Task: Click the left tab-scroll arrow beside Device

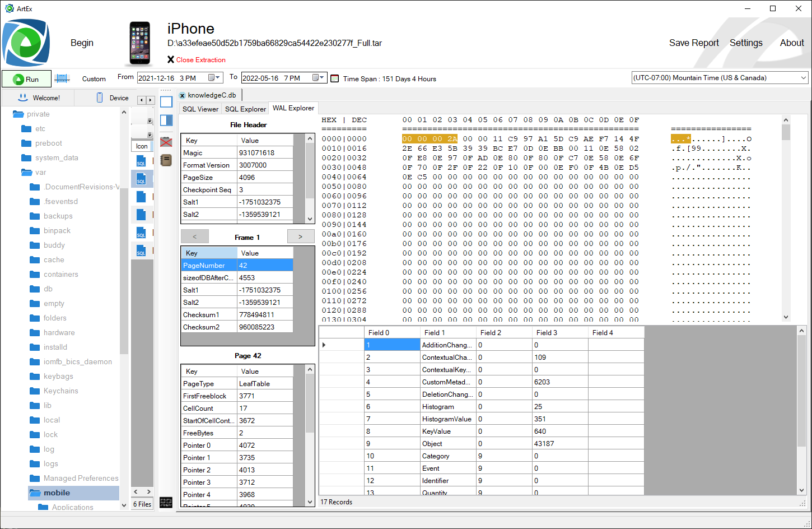Action: coord(142,100)
